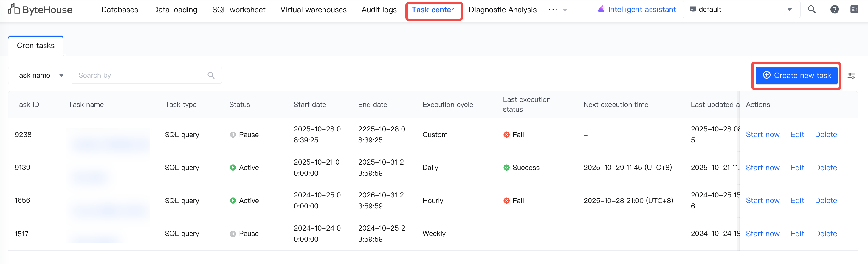Click the ByteHouse logo icon
Image resolution: width=868 pixels, height=264 pixels.
click(14, 10)
